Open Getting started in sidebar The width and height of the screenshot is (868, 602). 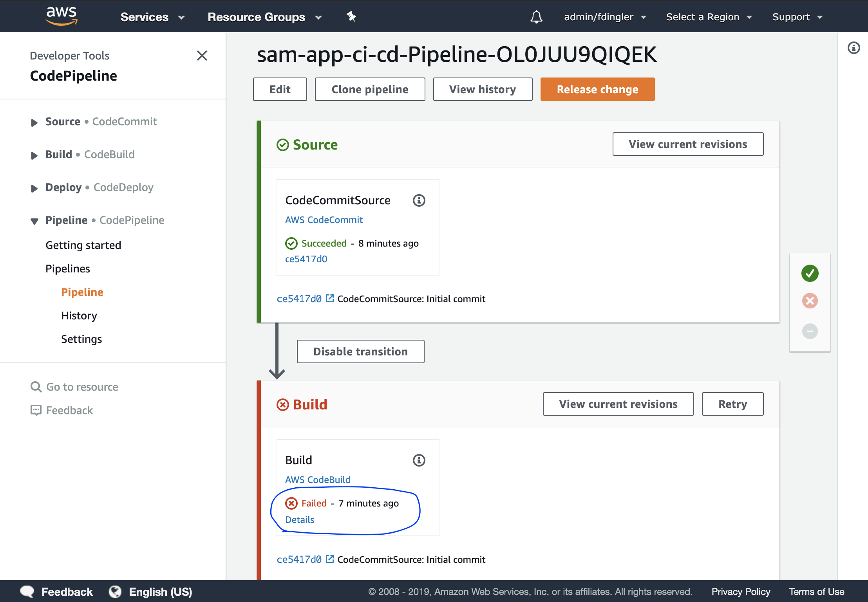click(83, 245)
